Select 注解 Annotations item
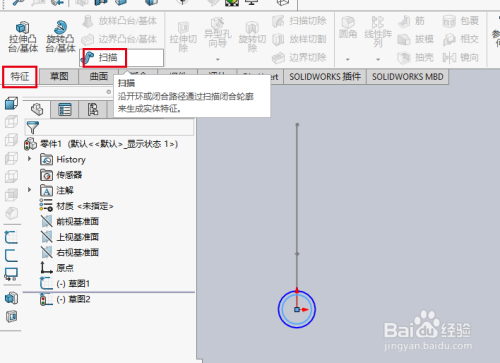 (57, 190)
